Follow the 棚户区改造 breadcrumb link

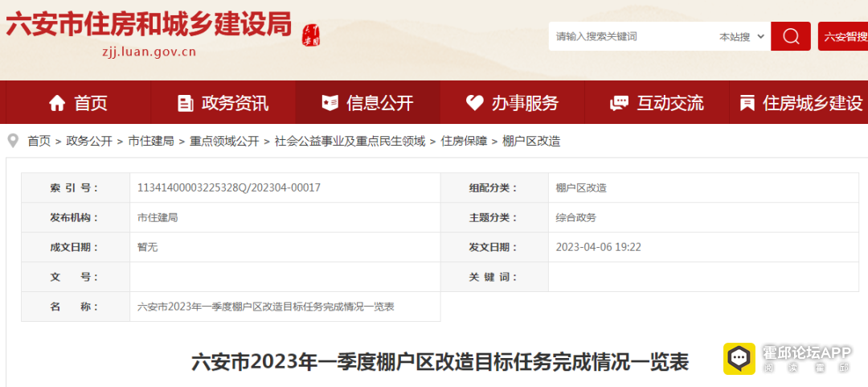tap(531, 142)
